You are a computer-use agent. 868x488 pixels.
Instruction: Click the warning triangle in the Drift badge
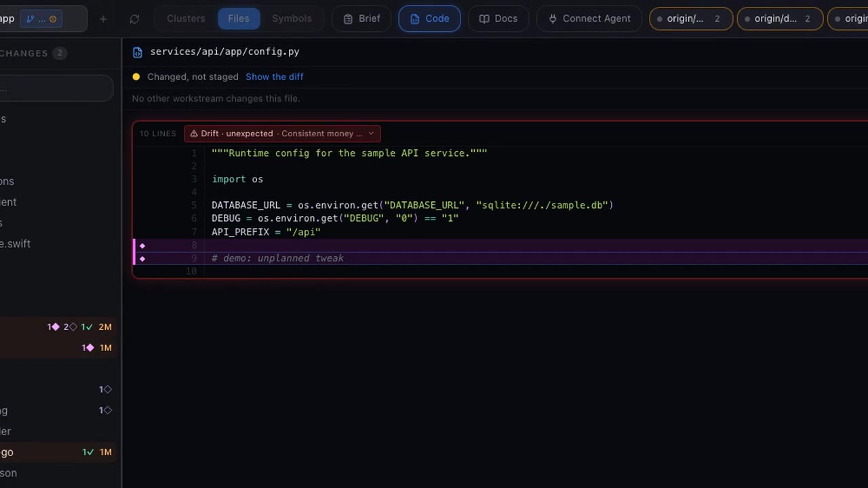(x=194, y=134)
